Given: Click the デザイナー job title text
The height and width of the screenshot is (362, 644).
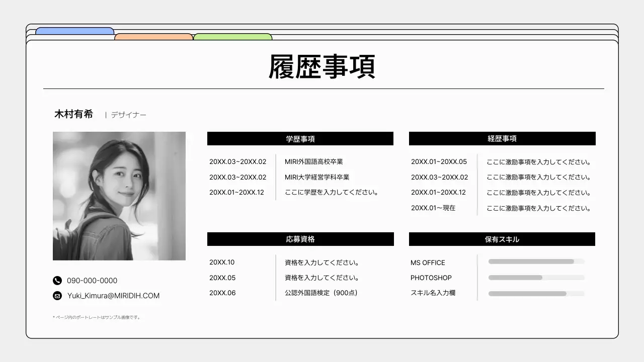Looking at the screenshot, I should click(x=129, y=115).
